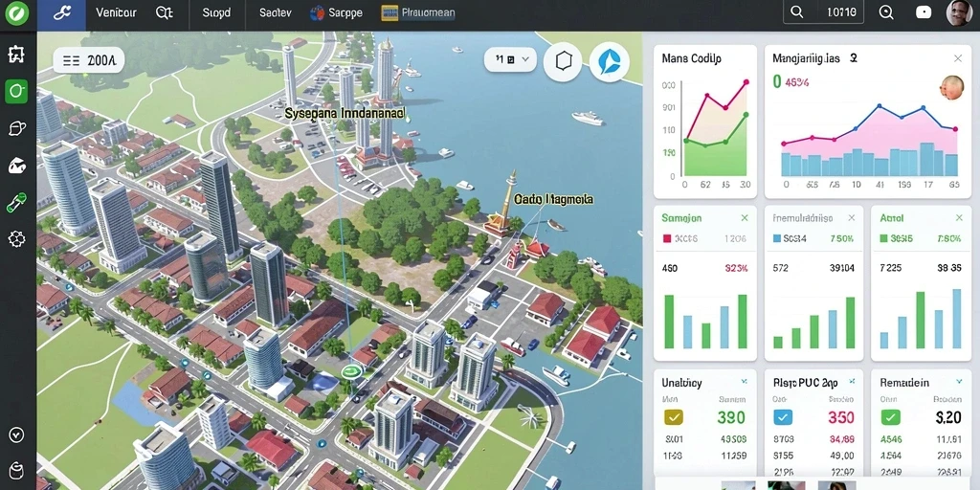Screen dimensions: 980x490
Task: Expand the map layer dropdown near hexagon
Action: [x=511, y=59]
